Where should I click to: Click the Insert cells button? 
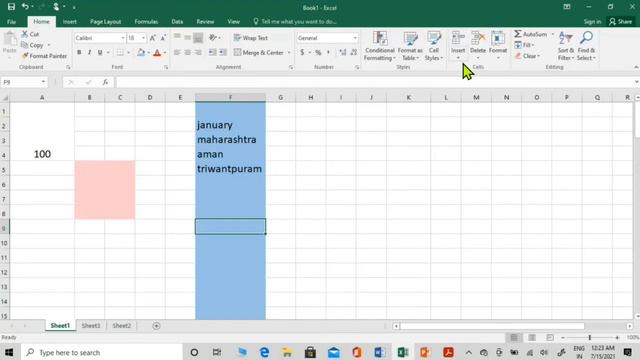pos(458,41)
